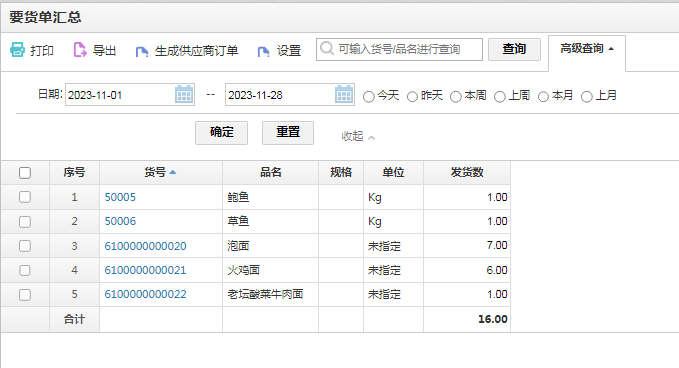Click 生成供应商订单 toolbar label
Viewport: 679px width, 368px height.
tap(197, 51)
